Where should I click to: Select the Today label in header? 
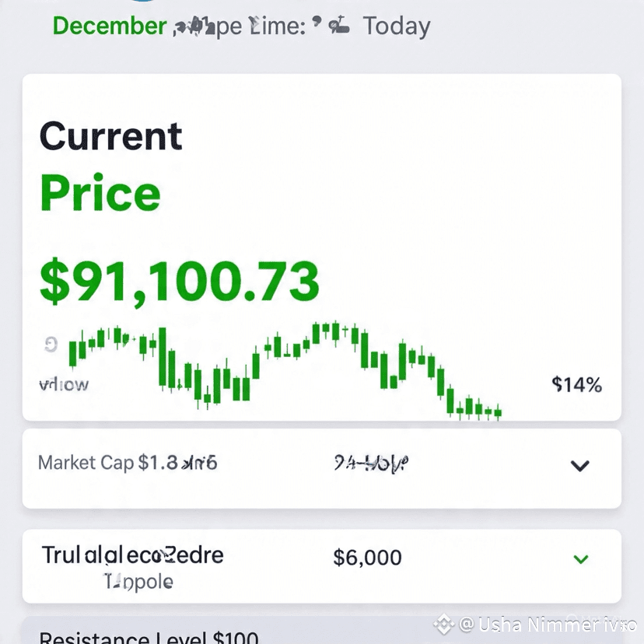coord(397,26)
